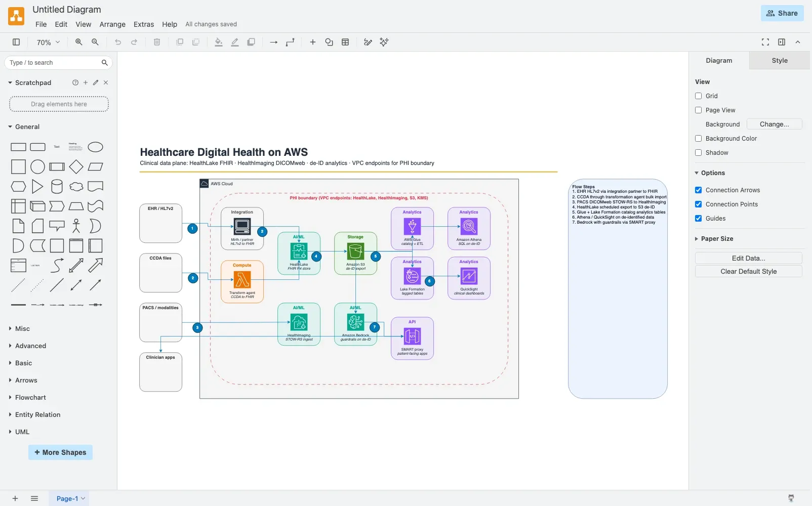
Task: Click the zoom in magnifier
Action: tap(79, 43)
